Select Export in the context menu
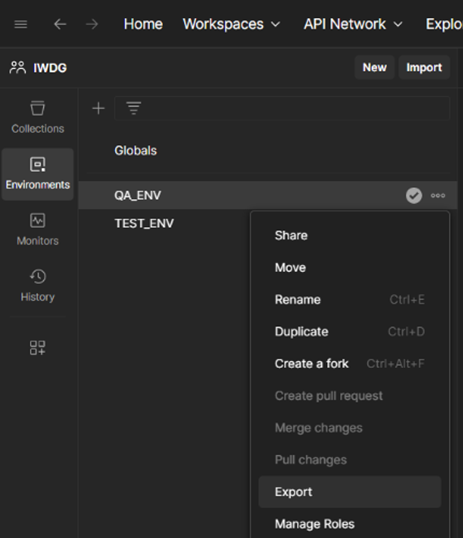Viewport: 463px width, 538px height. pyautogui.click(x=349, y=492)
